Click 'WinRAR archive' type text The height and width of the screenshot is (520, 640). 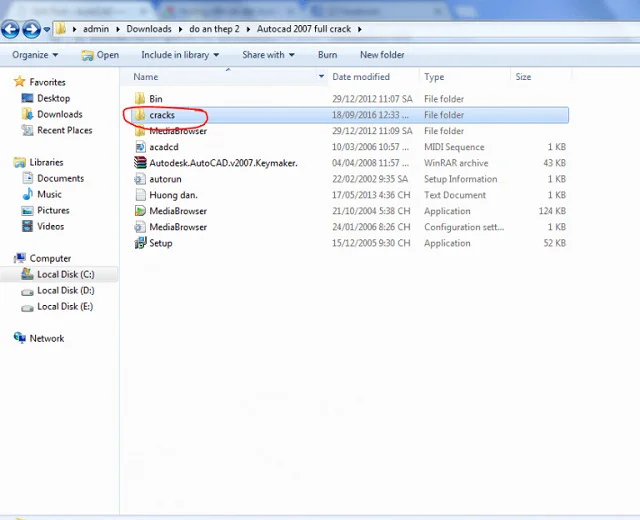[456, 163]
